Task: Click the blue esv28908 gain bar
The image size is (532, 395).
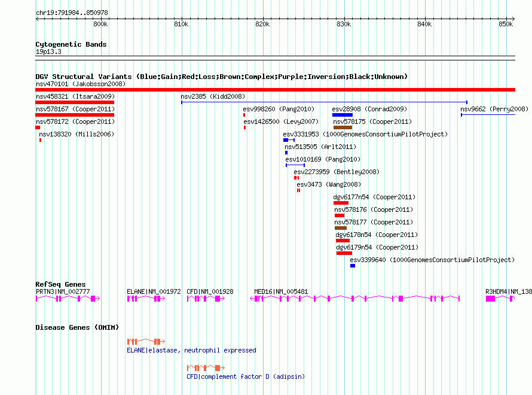Action: [343, 115]
